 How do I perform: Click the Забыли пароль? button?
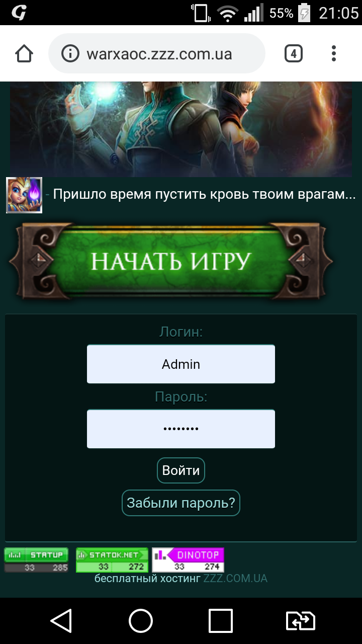(181, 503)
